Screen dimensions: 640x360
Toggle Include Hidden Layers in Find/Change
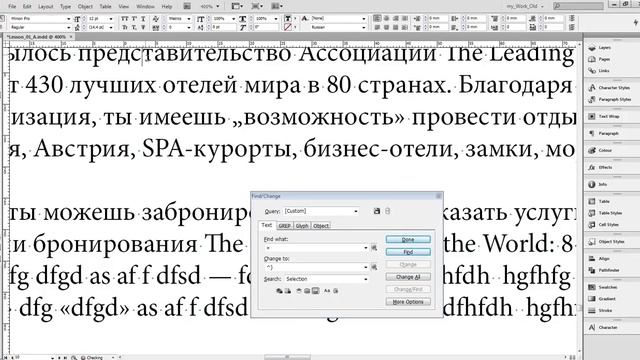point(299,291)
